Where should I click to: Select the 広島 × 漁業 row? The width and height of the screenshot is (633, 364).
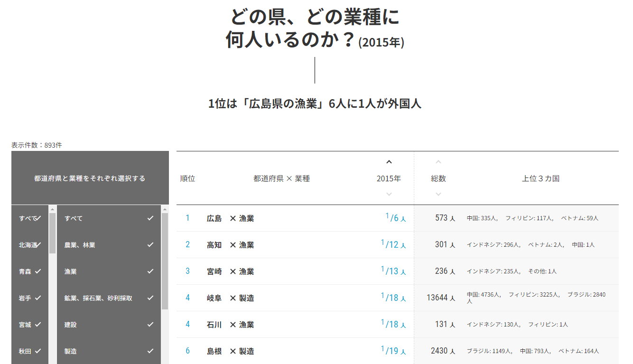coord(398,218)
